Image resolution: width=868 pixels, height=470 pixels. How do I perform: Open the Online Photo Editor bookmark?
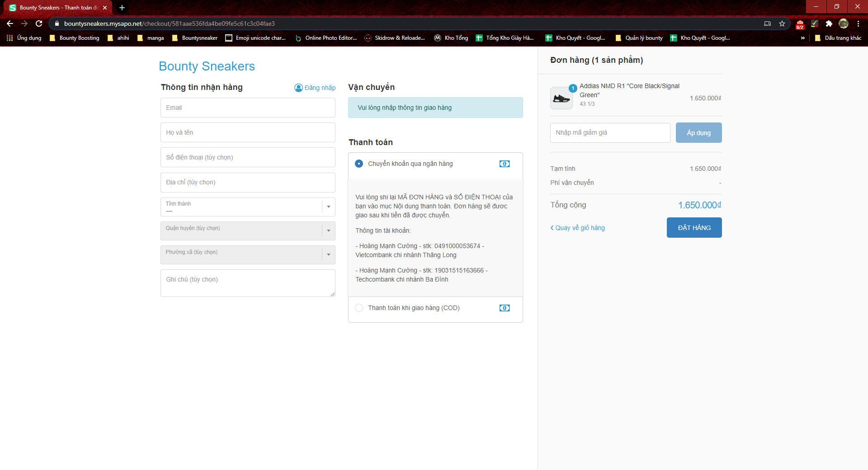tap(326, 38)
